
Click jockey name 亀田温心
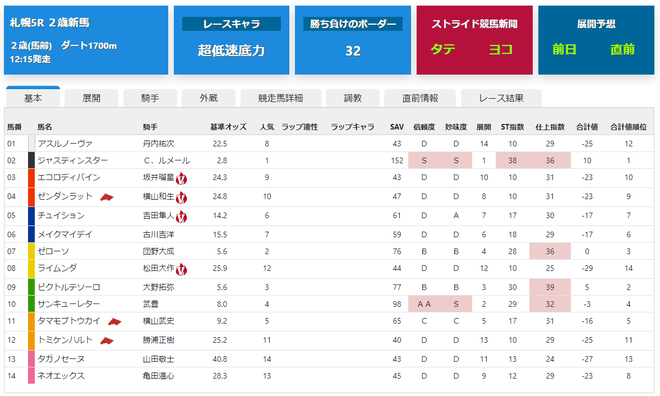click(159, 376)
